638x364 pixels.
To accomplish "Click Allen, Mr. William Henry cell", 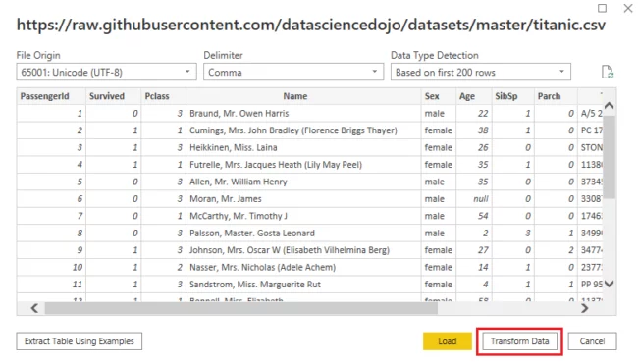I will click(x=303, y=182).
